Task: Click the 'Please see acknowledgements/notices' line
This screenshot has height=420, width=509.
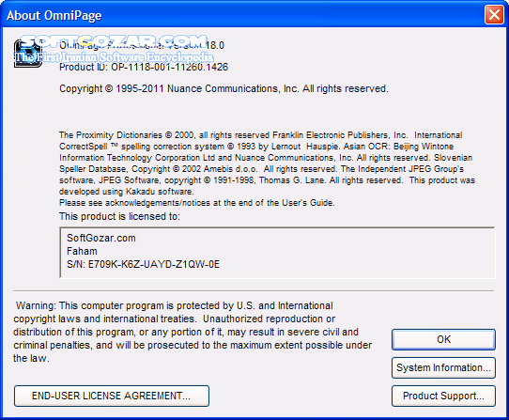Action: click(196, 203)
